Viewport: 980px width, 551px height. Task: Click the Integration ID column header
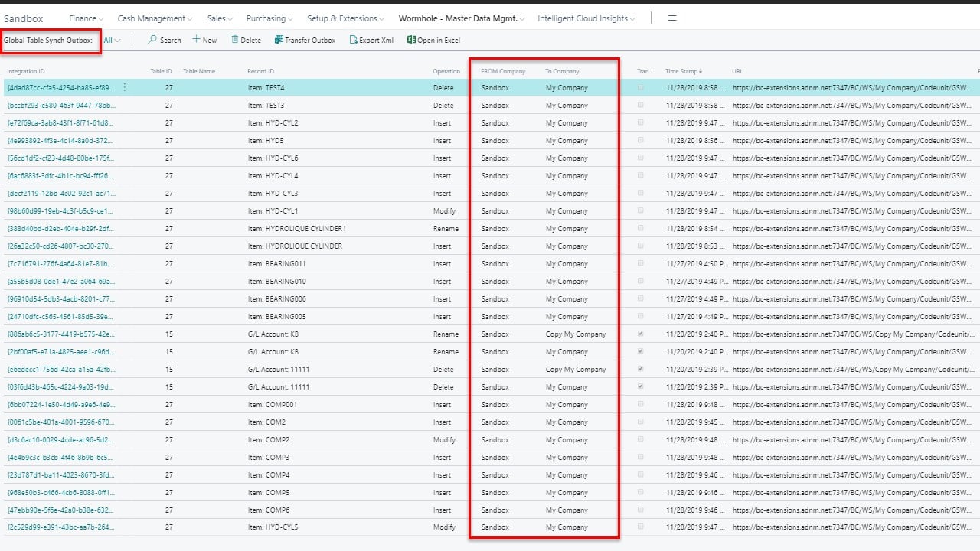[26, 71]
